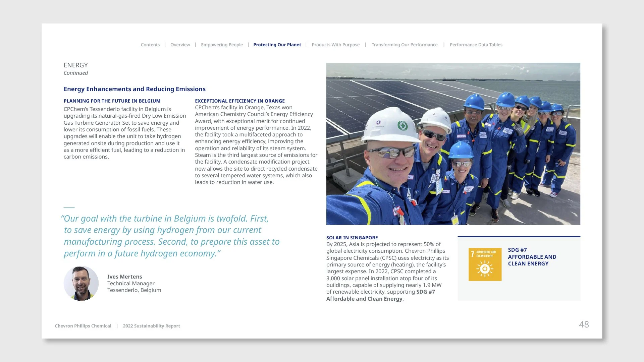Image resolution: width=644 pixels, height=362 pixels.
Task: Click the 2022 Sustainability Report footer text
Action: 151,326
